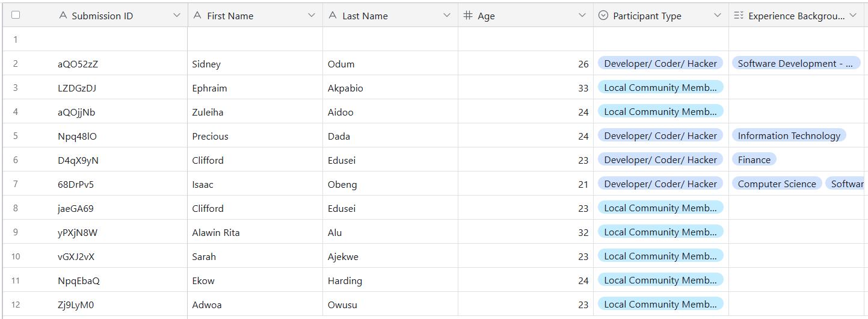Click the text-type icon beside First Name
868x319 pixels.
tap(197, 16)
